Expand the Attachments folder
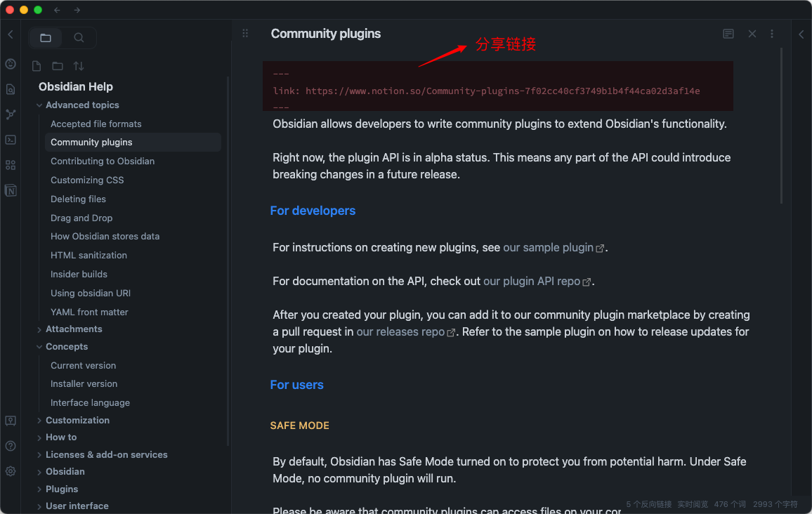This screenshot has width=812, height=514. pos(39,329)
